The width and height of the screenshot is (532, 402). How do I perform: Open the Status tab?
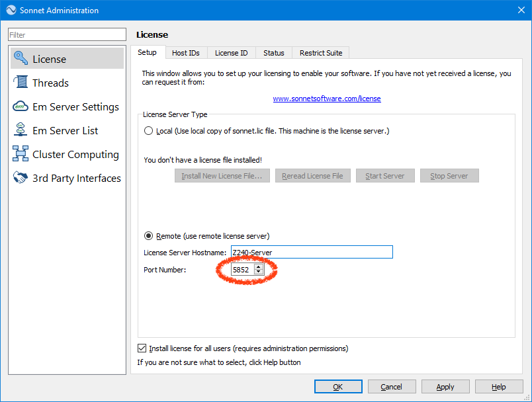point(274,53)
